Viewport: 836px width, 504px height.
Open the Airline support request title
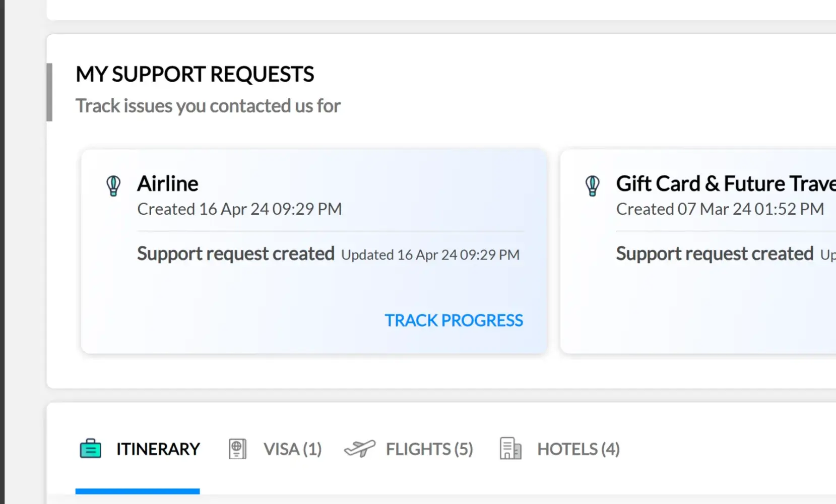pos(168,183)
